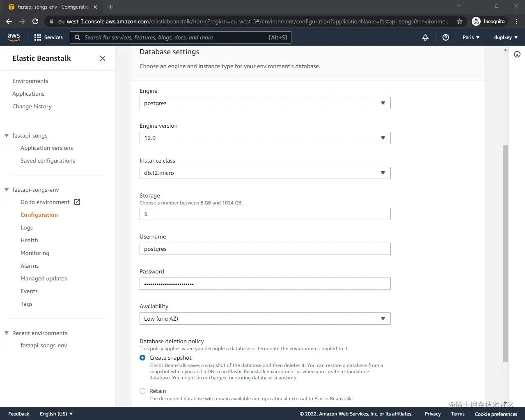Click the Password input field
This screenshot has height=420, width=525.
[x=265, y=284]
